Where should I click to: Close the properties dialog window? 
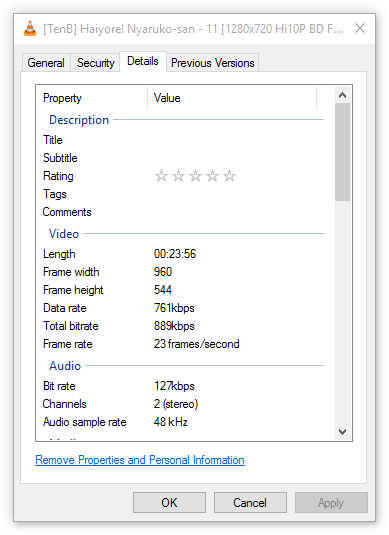point(360,28)
